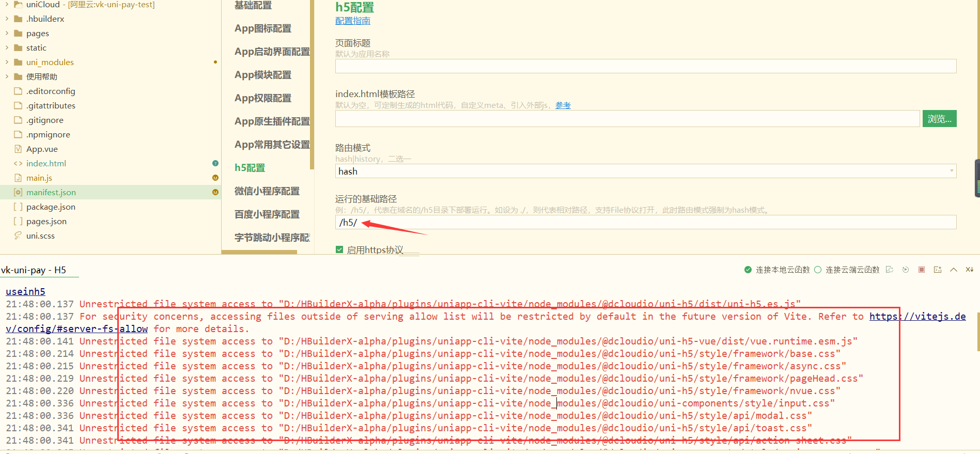Expand the pages folder in tree

(x=7, y=33)
